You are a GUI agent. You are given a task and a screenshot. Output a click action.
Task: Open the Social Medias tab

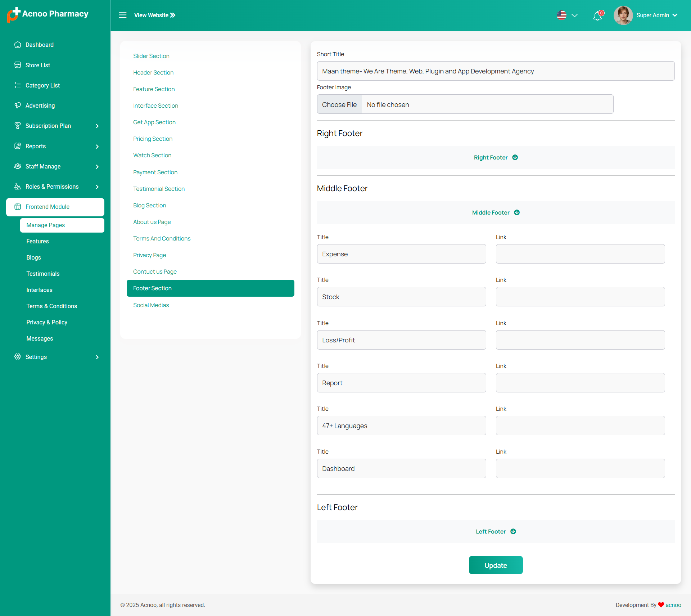click(x=151, y=305)
